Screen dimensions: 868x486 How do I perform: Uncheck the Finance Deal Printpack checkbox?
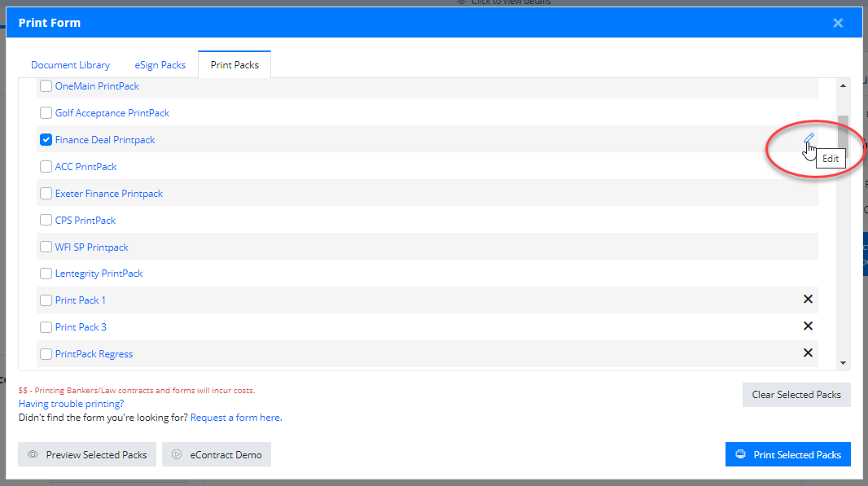46,139
